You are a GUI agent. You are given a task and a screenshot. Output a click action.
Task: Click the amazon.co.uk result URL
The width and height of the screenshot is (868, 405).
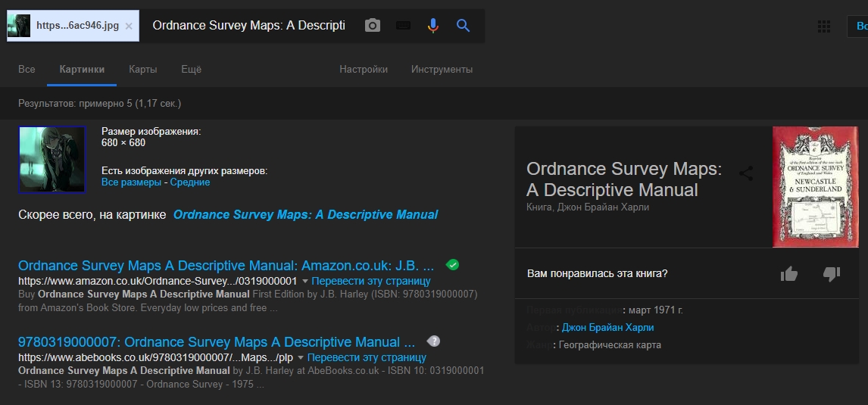point(158,281)
